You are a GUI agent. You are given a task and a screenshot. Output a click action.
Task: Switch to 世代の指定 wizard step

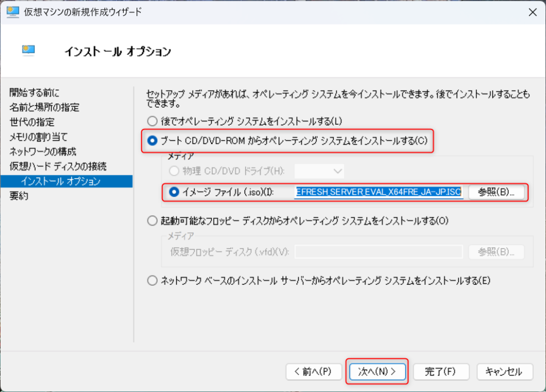click(x=32, y=122)
